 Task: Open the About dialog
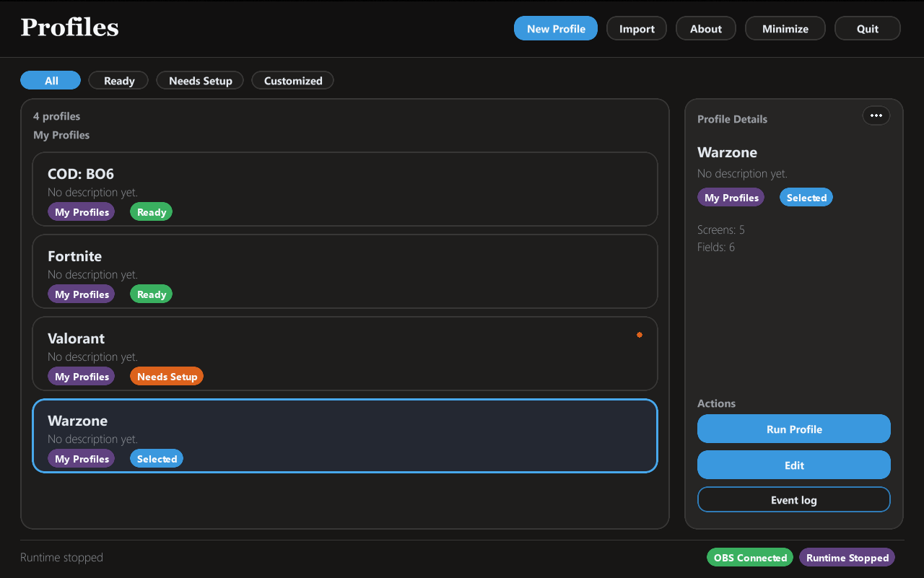click(x=706, y=28)
